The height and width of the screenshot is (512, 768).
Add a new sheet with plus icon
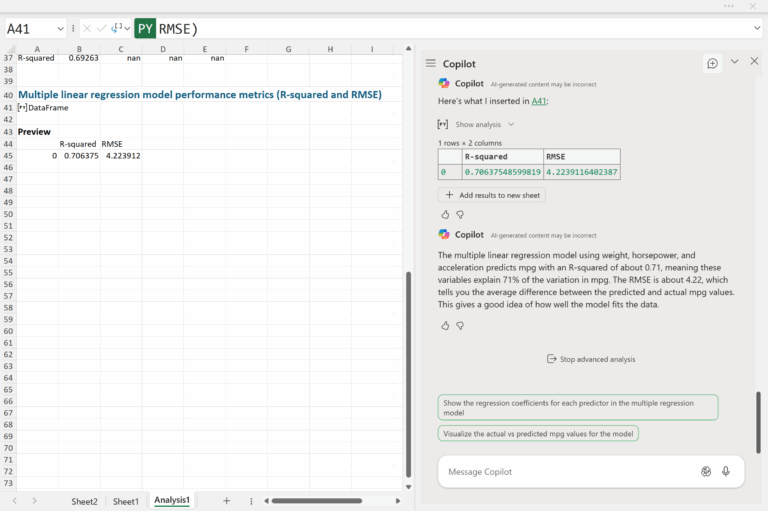(x=226, y=500)
